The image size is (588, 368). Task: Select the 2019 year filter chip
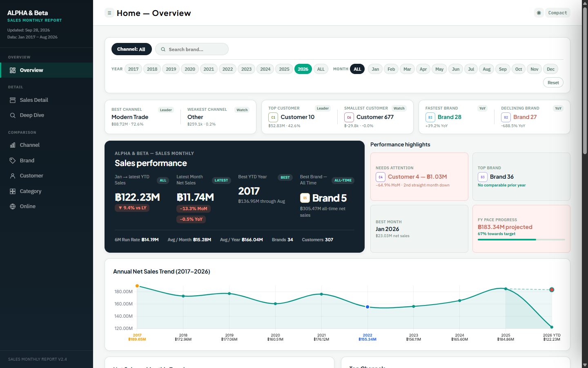[171, 69]
